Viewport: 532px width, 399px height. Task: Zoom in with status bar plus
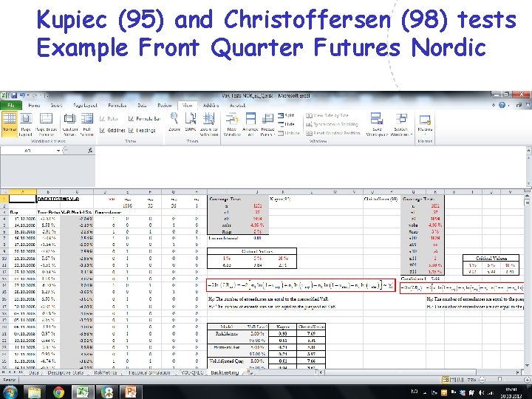click(x=528, y=380)
